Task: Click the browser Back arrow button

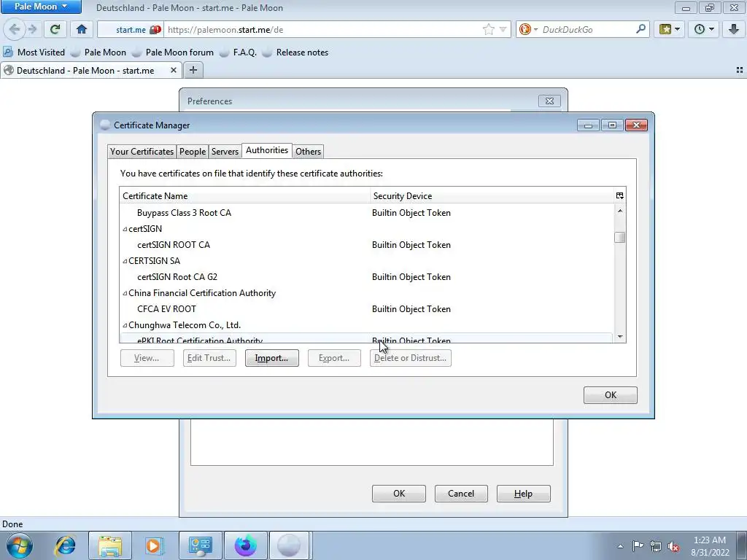Action: coord(15,29)
